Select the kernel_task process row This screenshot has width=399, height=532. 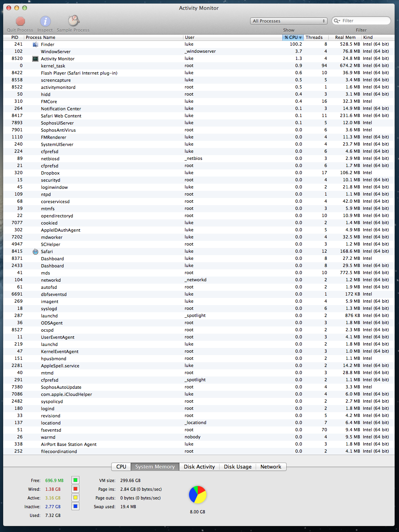click(x=199, y=66)
